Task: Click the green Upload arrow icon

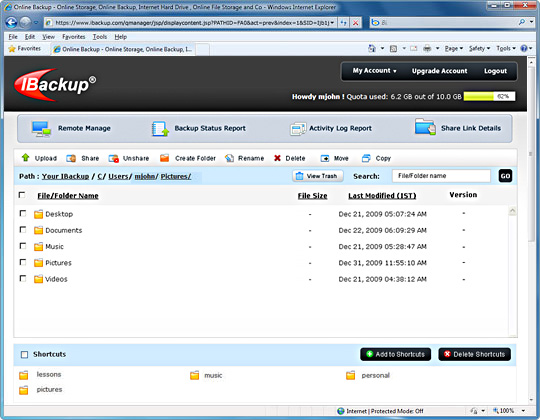Action: pyautogui.click(x=25, y=158)
